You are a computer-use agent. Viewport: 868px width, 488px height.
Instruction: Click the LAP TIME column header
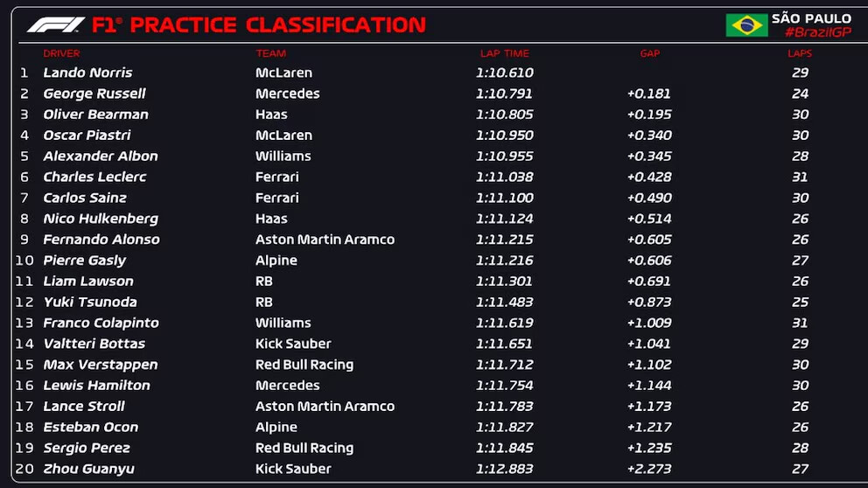point(504,53)
